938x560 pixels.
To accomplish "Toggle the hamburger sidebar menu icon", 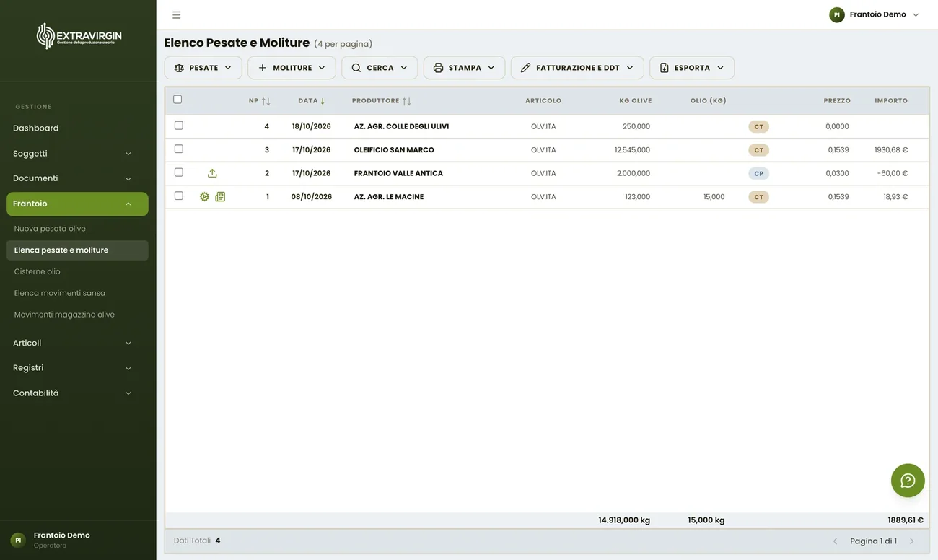I will pos(177,14).
